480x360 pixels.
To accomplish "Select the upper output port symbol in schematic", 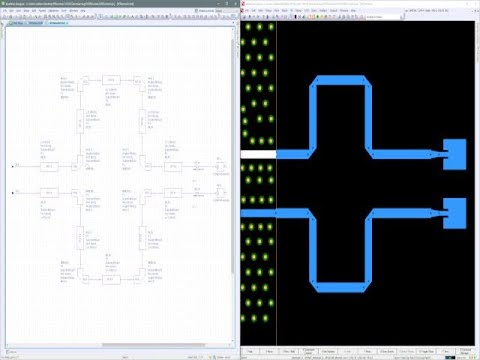I will pos(220,166).
